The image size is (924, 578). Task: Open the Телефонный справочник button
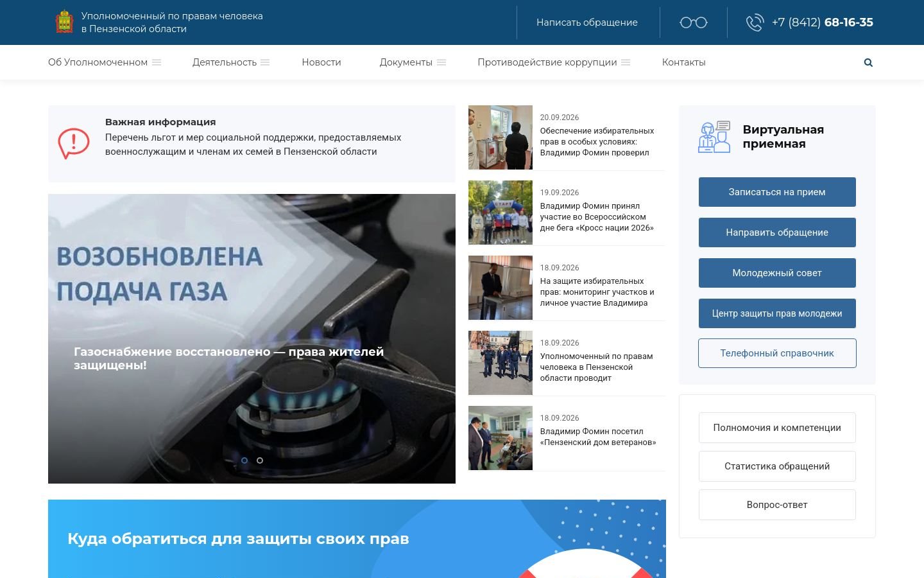tap(777, 353)
